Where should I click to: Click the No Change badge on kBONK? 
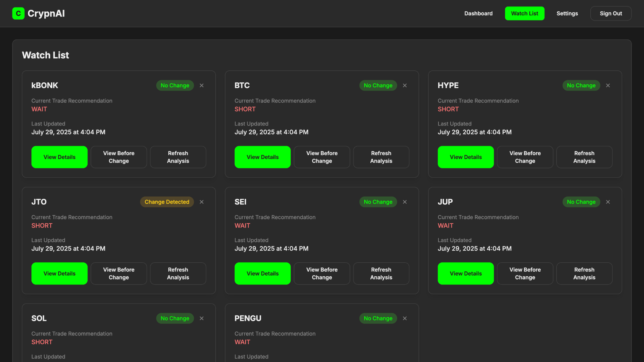175,85
